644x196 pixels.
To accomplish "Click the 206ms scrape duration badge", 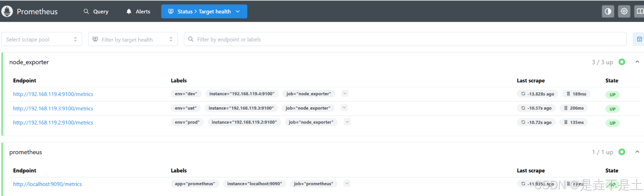I will point(574,108).
